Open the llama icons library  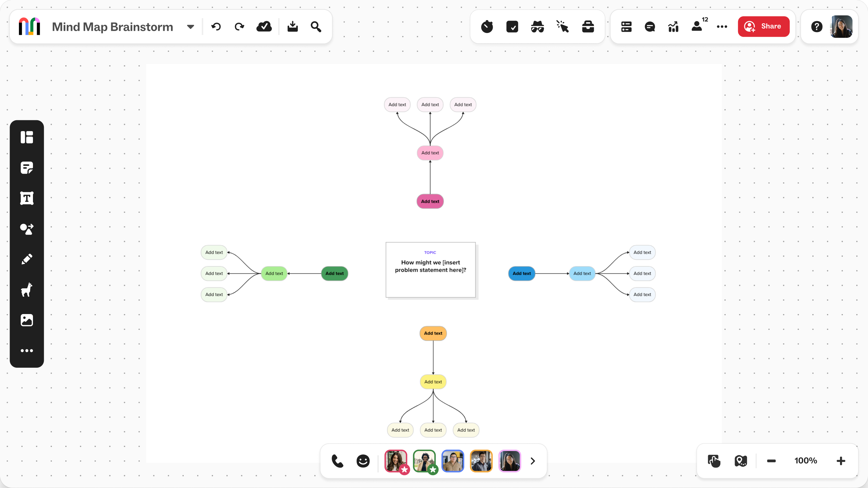(x=27, y=290)
